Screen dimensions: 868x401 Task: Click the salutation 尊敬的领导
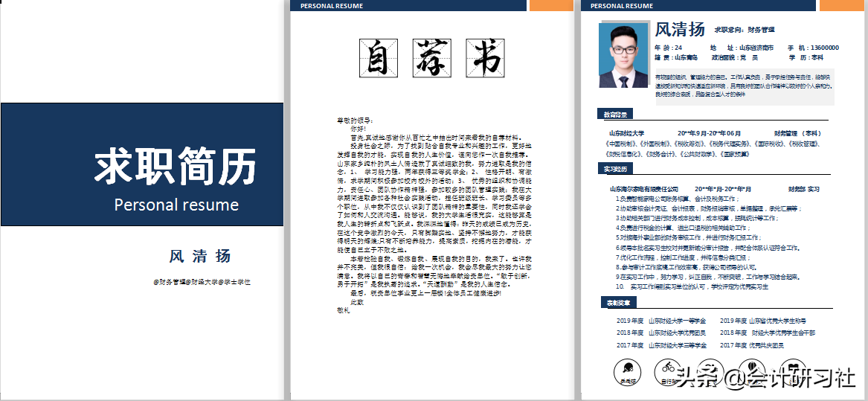(356, 121)
